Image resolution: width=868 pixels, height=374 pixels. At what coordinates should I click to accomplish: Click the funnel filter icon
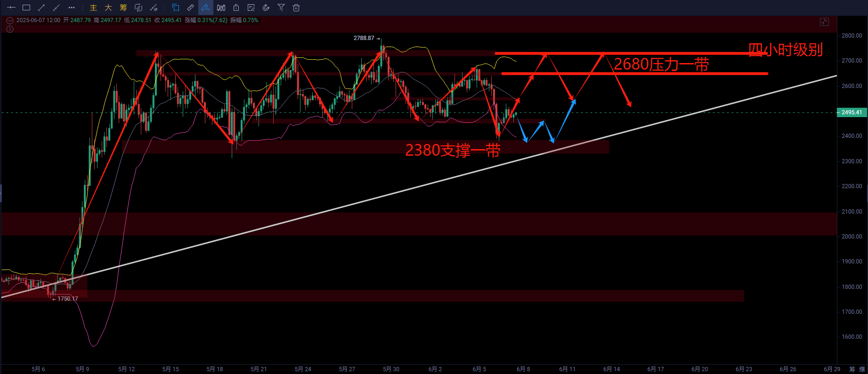[x=281, y=8]
